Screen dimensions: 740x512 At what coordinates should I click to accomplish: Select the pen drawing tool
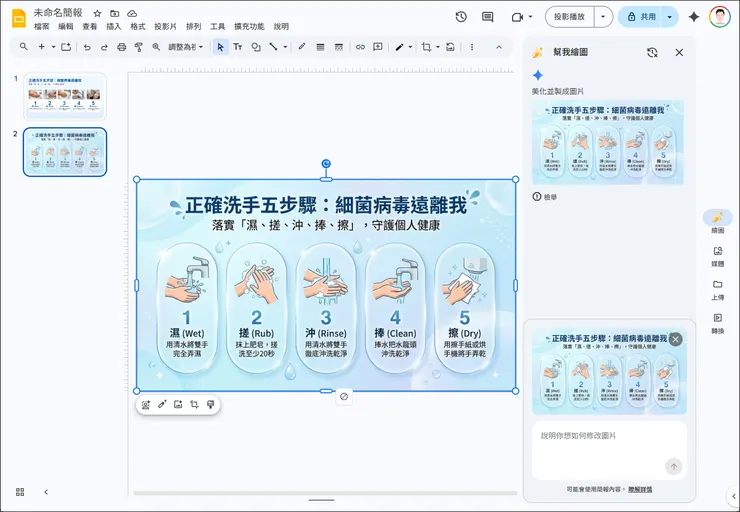click(x=399, y=47)
